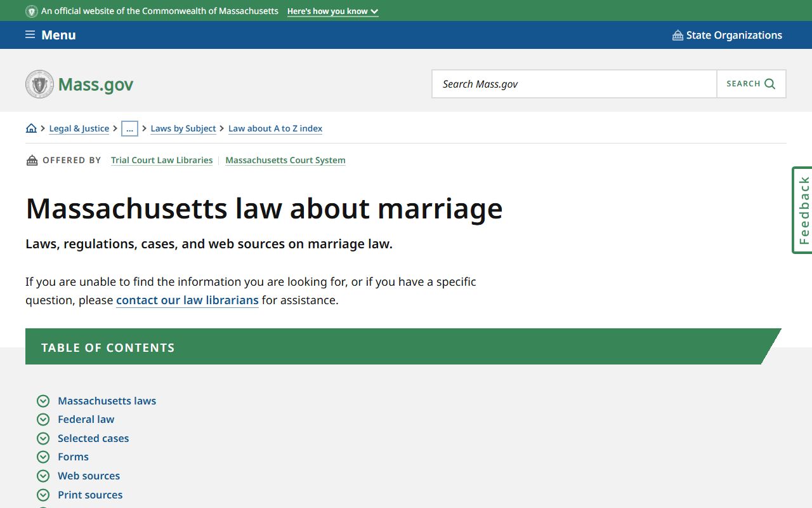Expand "Here's how you know" dropdown
The image size is (812, 508).
pyautogui.click(x=333, y=11)
